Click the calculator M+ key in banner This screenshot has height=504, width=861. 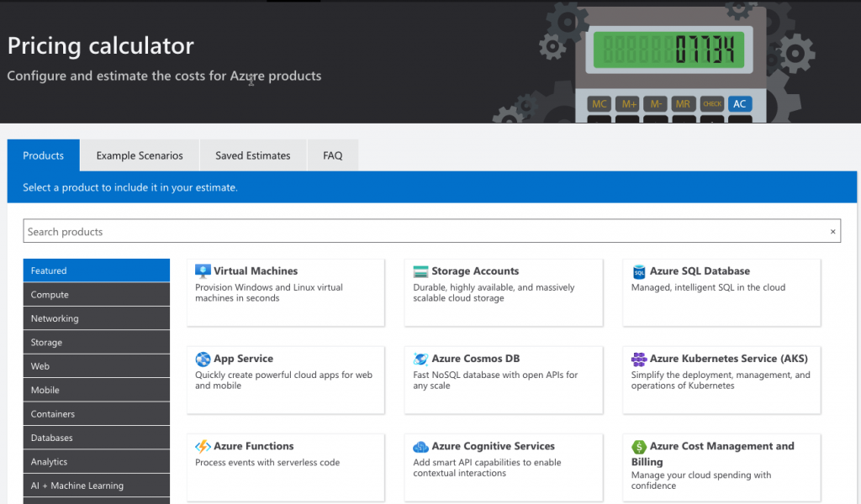coord(629,103)
